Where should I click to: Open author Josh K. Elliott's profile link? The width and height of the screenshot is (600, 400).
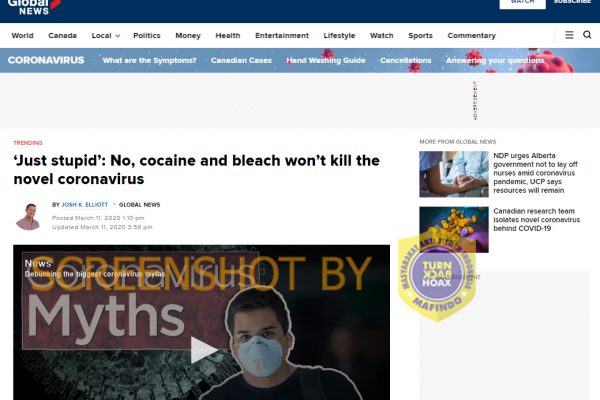(x=85, y=205)
